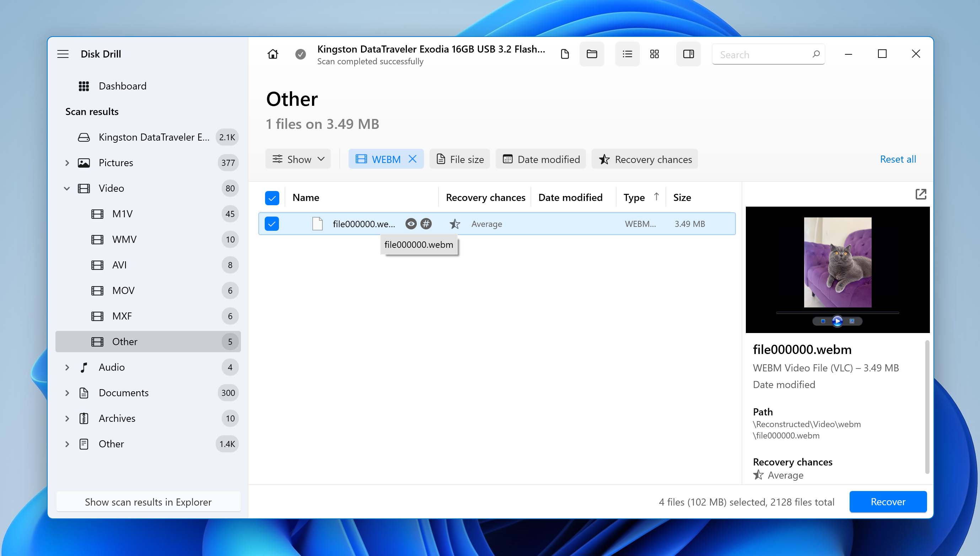Expand the Pictures category in sidebar
The image size is (980, 556).
tap(67, 162)
